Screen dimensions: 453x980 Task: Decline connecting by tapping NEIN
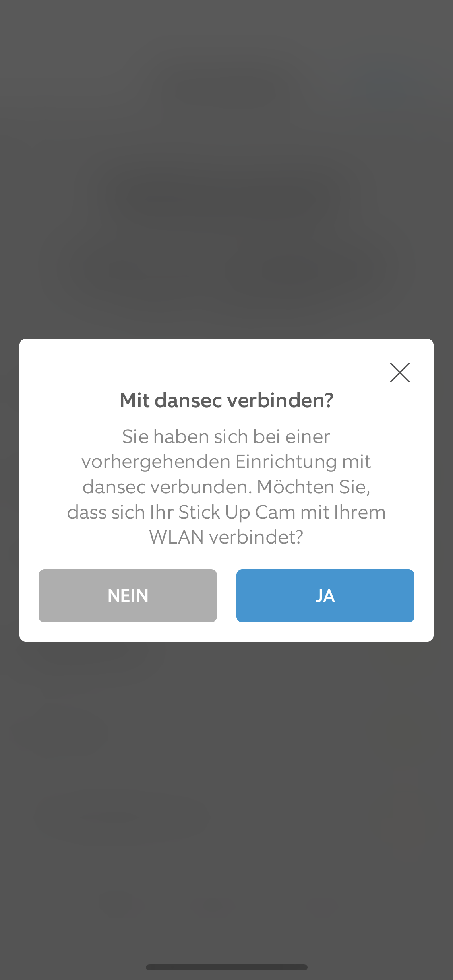[128, 595]
